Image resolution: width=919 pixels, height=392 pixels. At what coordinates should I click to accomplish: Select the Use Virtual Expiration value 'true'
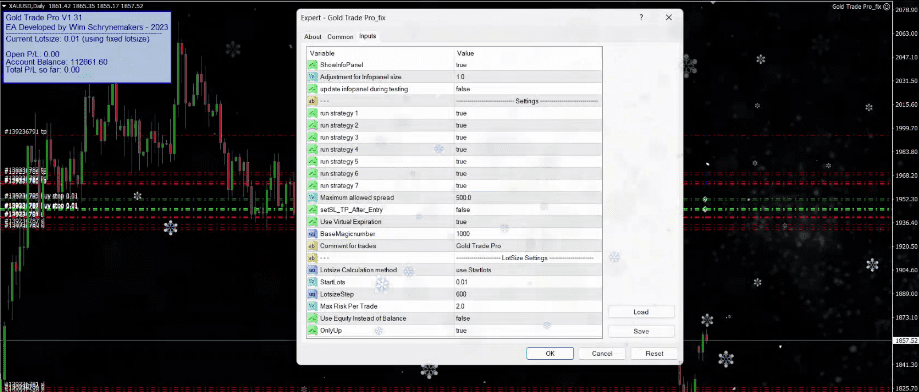[461, 222]
